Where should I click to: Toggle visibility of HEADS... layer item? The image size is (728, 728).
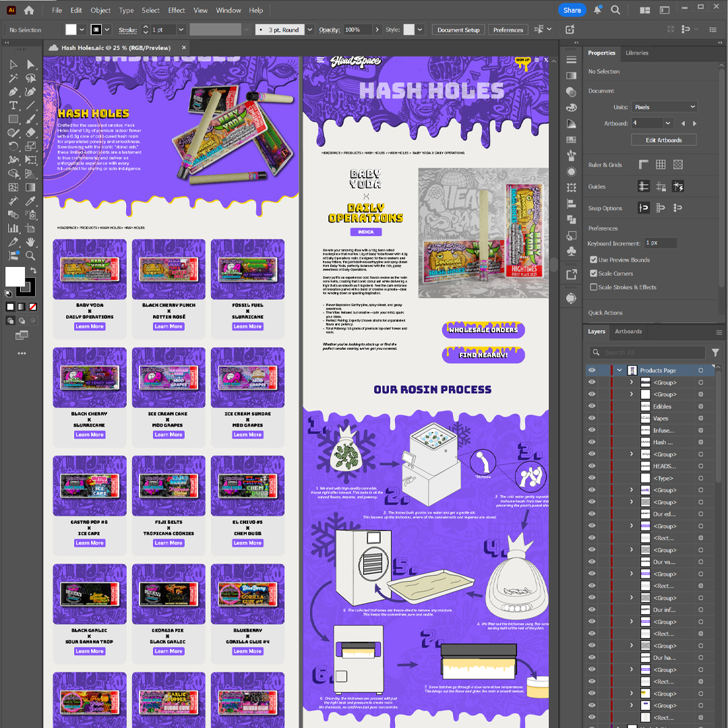point(592,466)
